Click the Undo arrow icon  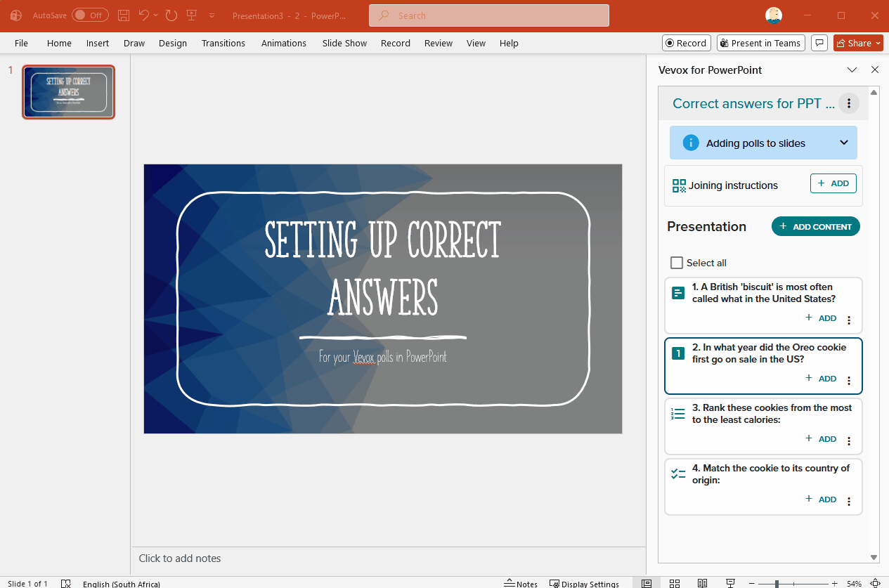(143, 15)
